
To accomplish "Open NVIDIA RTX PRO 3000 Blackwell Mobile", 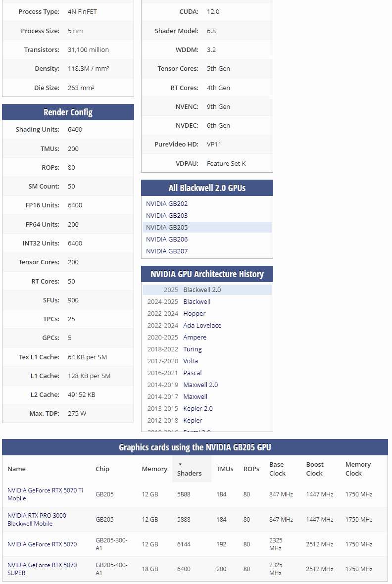I will click(37, 520).
